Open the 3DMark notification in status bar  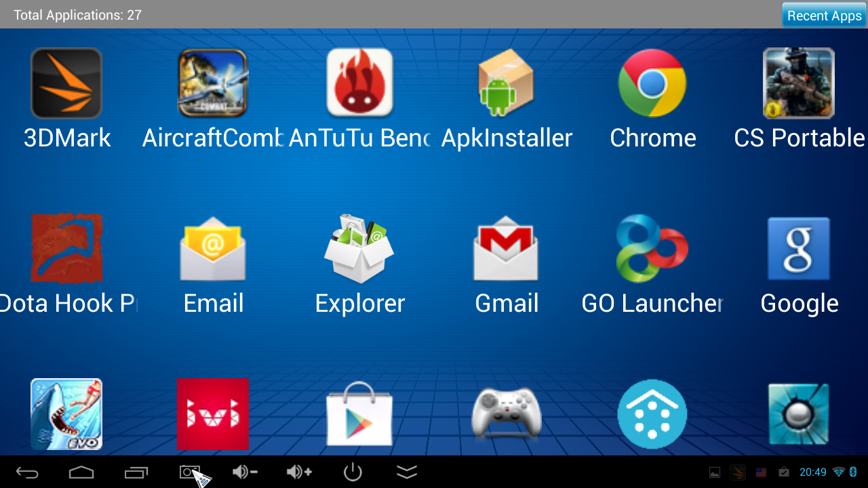click(738, 472)
